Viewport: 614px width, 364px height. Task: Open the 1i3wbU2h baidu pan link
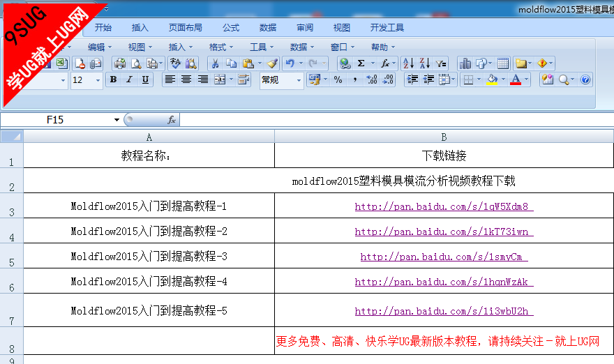pyautogui.click(x=444, y=311)
